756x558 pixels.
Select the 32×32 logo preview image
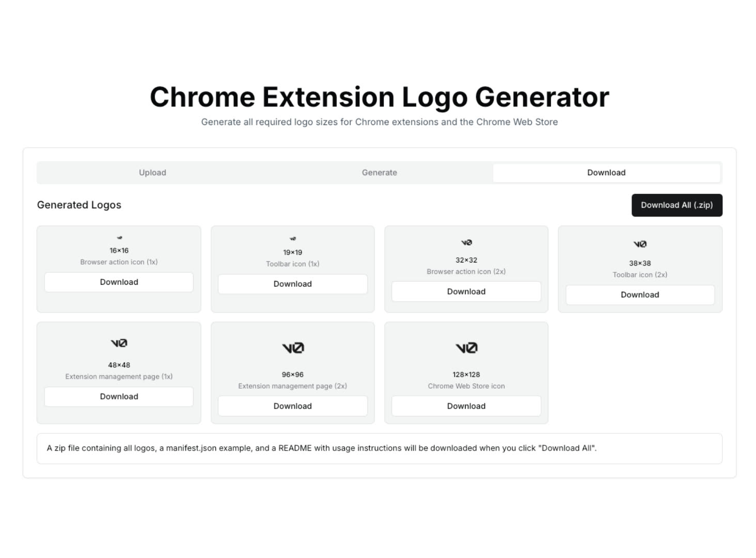466,242
